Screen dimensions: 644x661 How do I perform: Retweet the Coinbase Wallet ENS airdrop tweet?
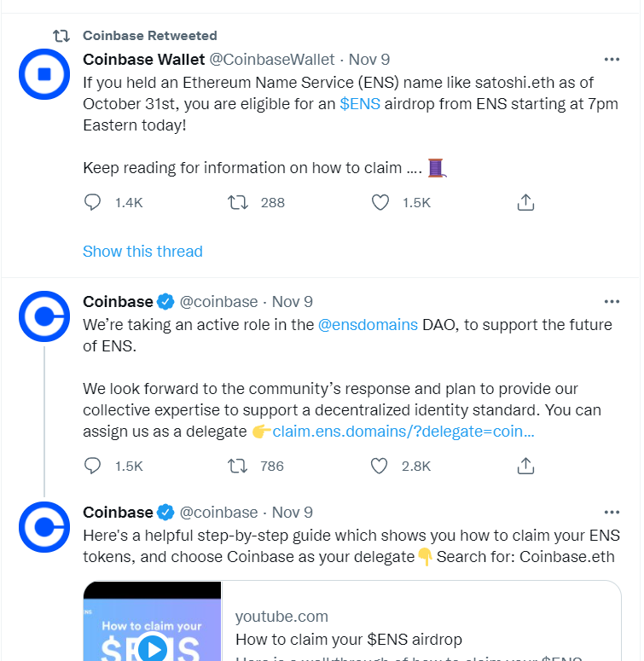238,202
